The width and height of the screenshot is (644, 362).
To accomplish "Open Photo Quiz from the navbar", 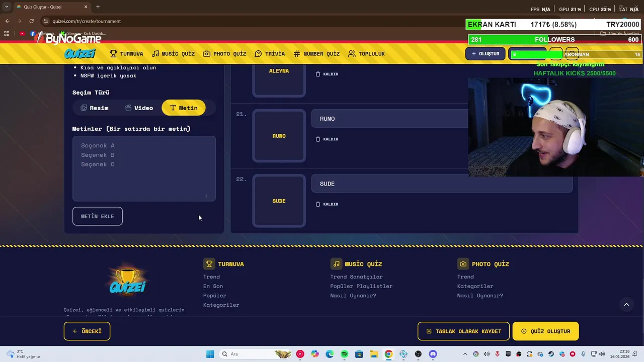I will tap(224, 54).
